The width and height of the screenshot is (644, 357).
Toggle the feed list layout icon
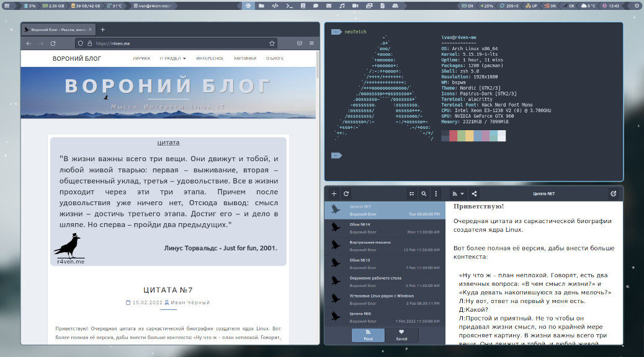coord(411,193)
